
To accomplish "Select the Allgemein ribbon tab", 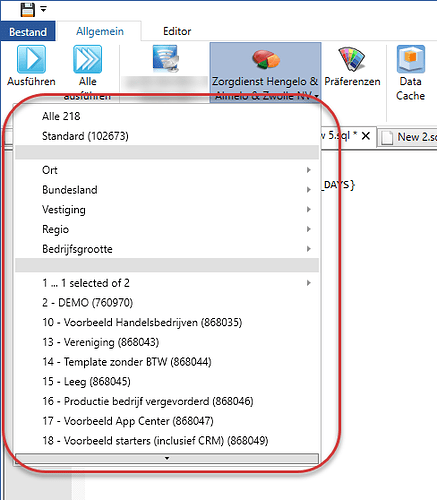I will (x=100, y=31).
